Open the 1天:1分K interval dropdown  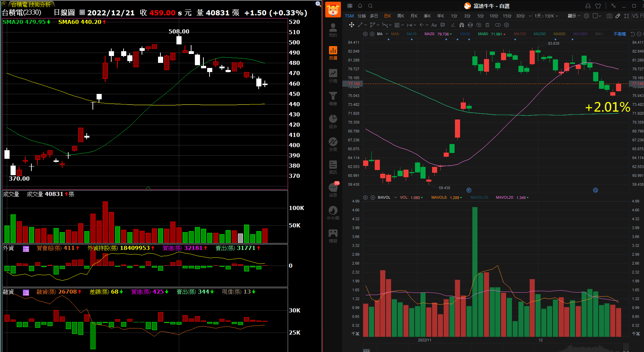[x=546, y=16]
